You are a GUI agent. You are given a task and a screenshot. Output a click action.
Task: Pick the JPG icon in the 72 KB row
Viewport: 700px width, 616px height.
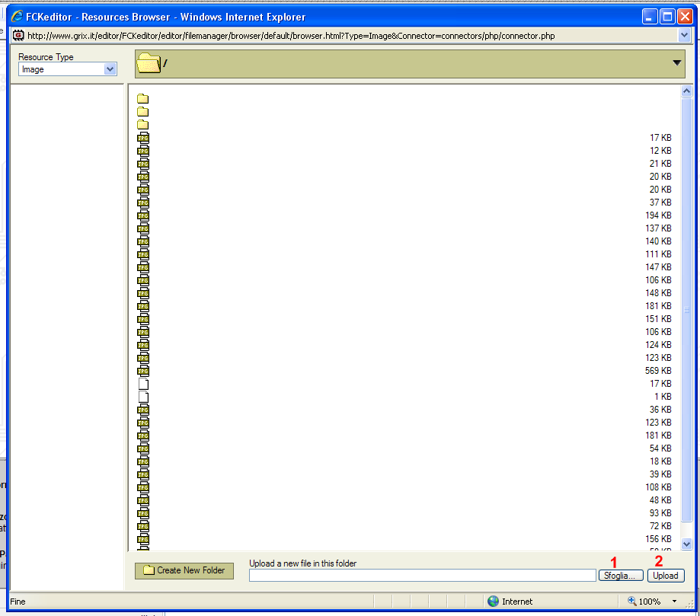pos(143,526)
